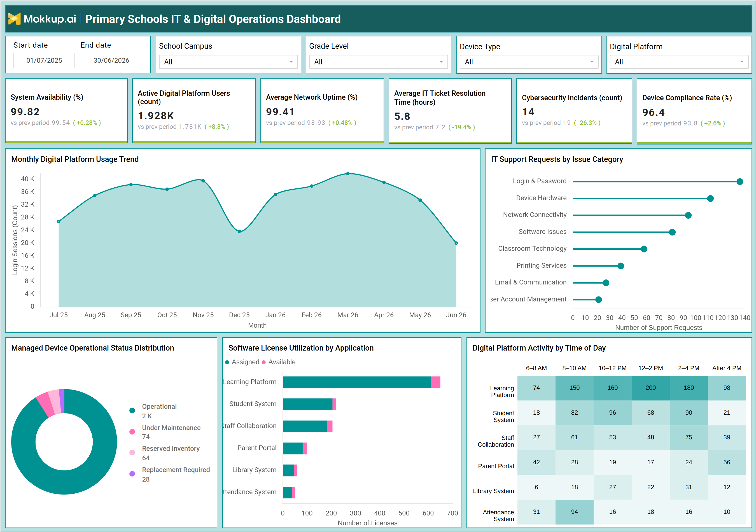Click the Network Connectivity lollipop marker
This screenshot has width=756, height=532.
point(688,215)
